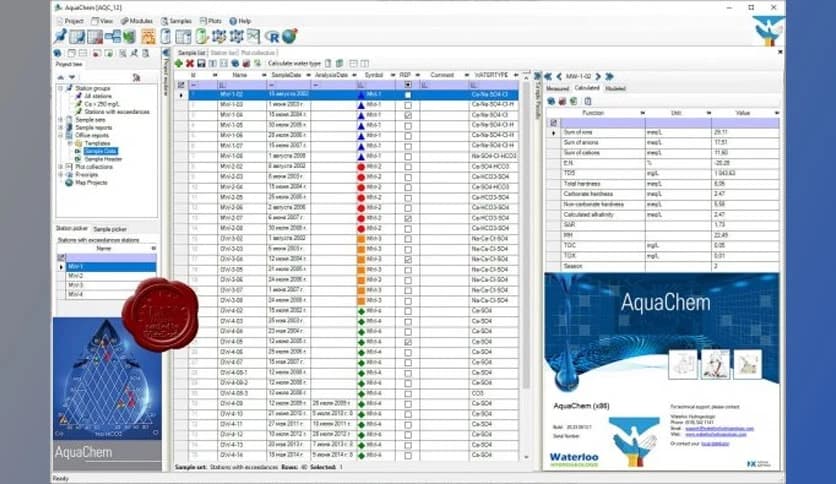Select Sample Data under Templates in tree
The height and width of the screenshot is (484, 836).
click(100, 151)
